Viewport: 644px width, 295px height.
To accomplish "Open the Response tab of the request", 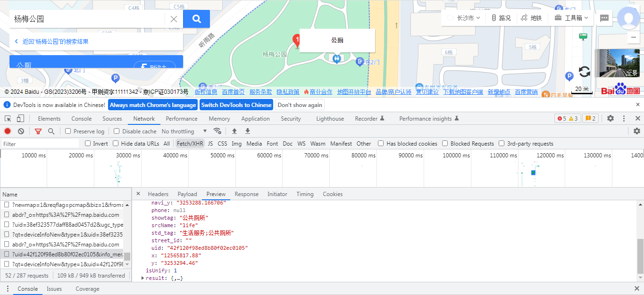I will pyautogui.click(x=247, y=194).
